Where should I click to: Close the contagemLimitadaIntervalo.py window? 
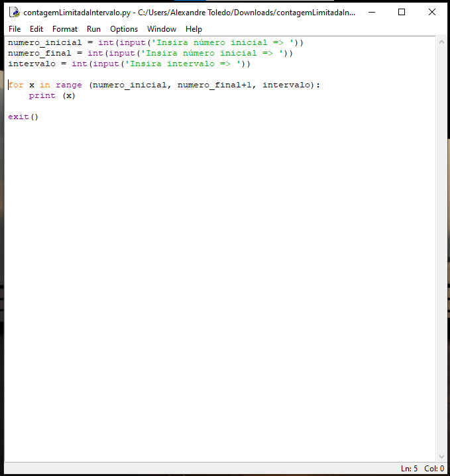pos(432,13)
